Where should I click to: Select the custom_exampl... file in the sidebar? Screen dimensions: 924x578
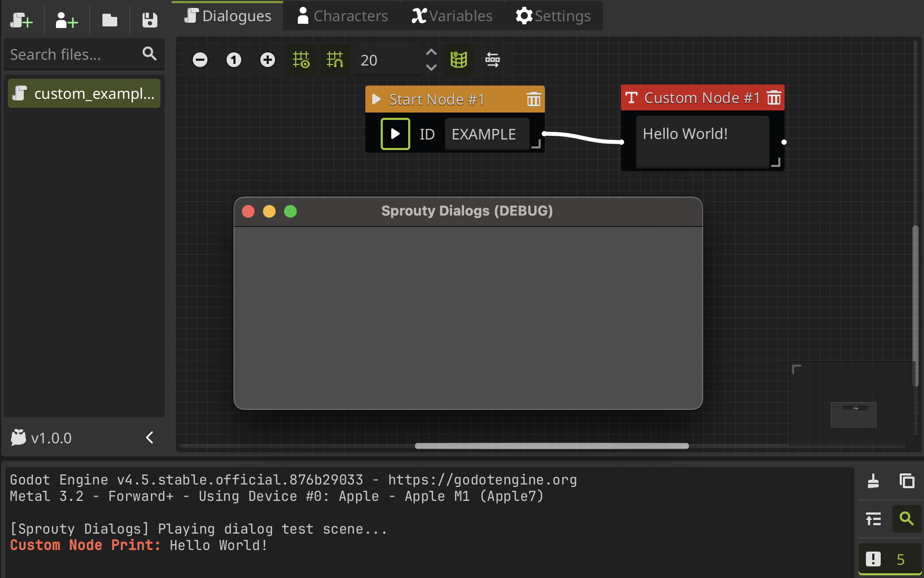84,93
